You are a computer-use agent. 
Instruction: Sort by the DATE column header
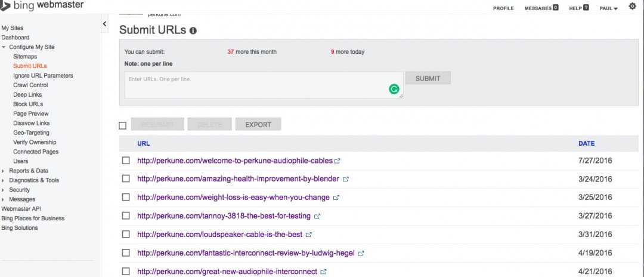click(x=587, y=144)
